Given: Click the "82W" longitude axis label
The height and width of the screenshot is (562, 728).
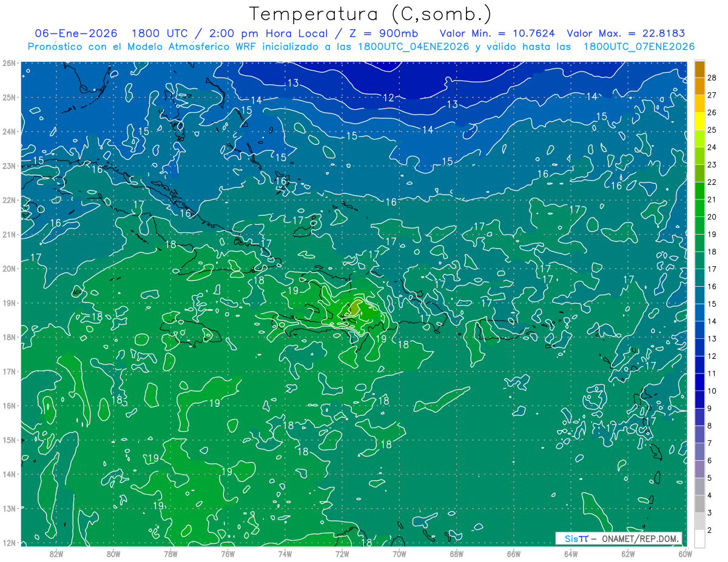Looking at the screenshot, I should coord(56,554).
